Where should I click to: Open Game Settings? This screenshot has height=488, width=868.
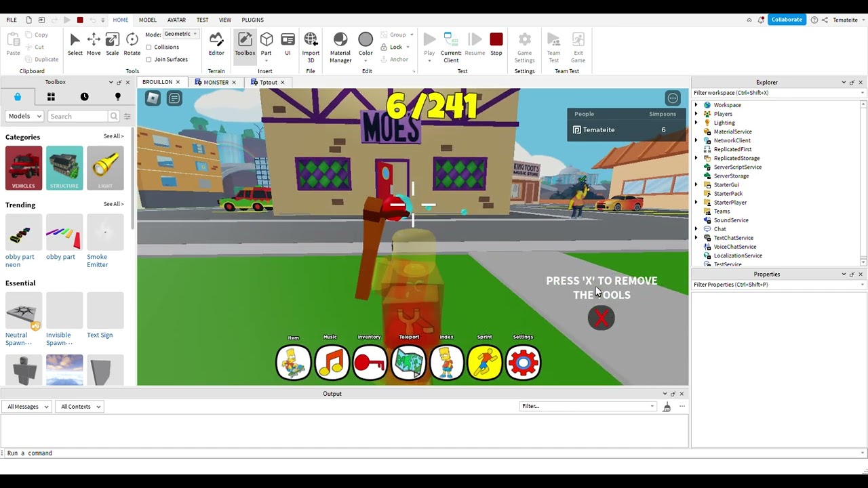point(524,47)
